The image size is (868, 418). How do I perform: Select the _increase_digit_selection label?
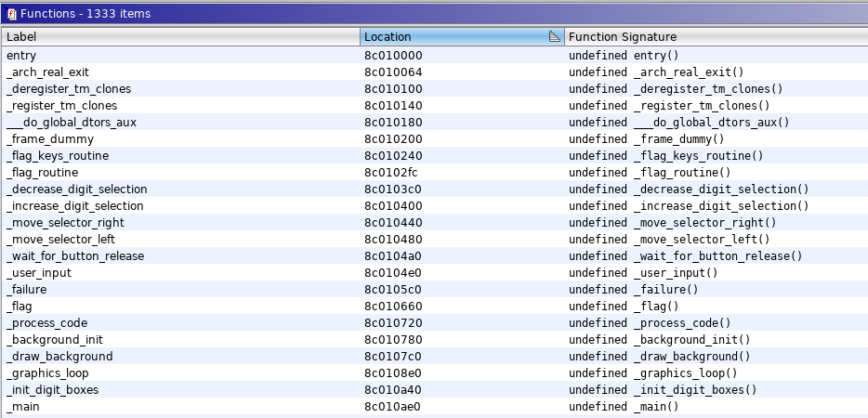pyautogui.click(x=75, y=205)
